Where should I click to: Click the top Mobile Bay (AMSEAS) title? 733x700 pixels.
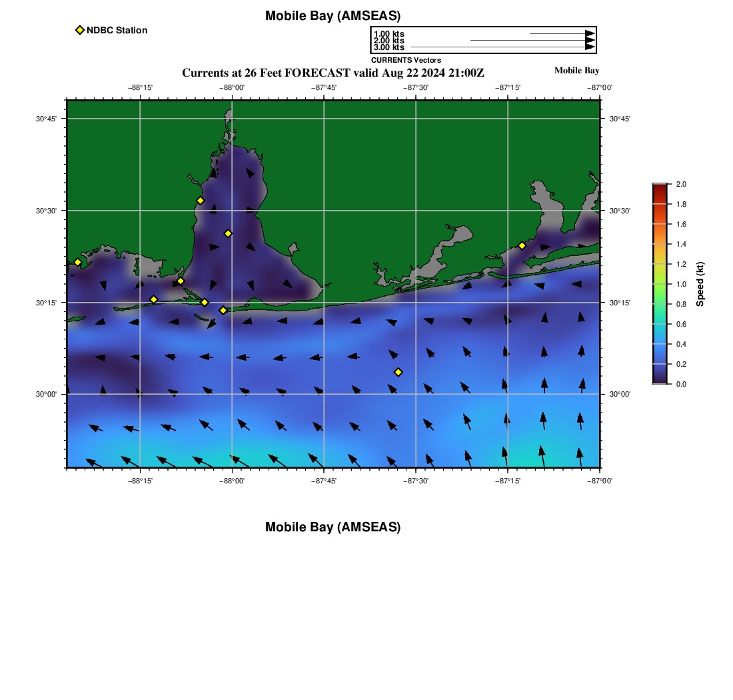pyautogui.click(x=333, y=16)
